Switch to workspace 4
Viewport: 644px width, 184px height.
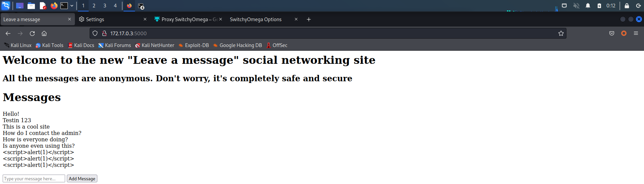tap(115, 6)
